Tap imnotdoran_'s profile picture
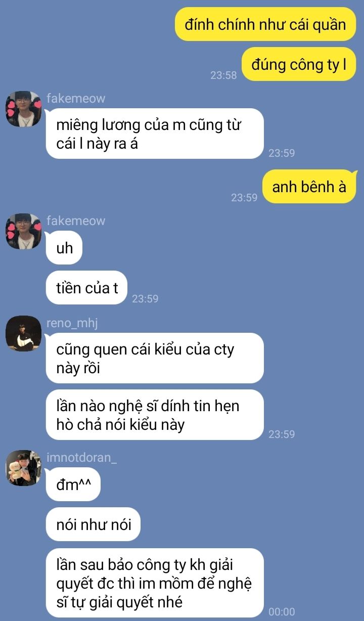 [23, 468]
